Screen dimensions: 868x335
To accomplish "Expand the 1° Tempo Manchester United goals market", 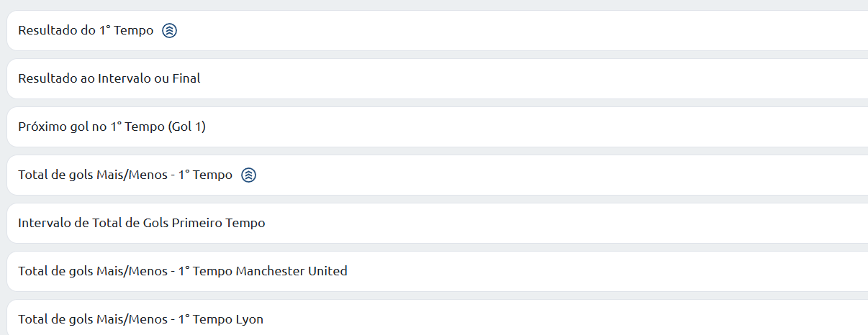I will [438, 272].
